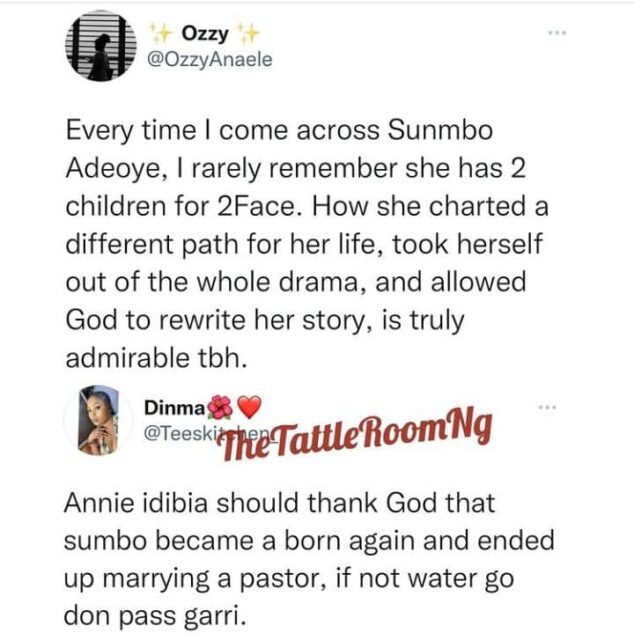
Task: Open more options on Dinma's tweet
Action: [x=546, y=409]
